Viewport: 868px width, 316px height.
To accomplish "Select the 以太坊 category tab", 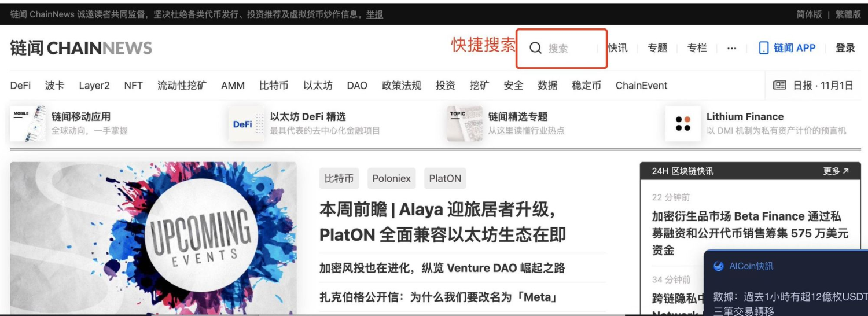I will coord(318,86).
